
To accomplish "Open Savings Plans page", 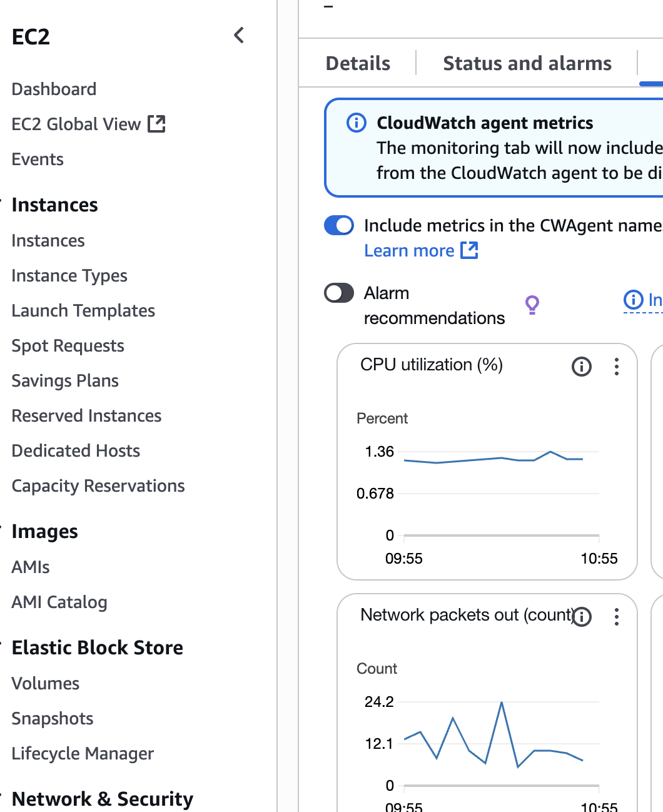I will pyautogui.click(x=65, y=380).
